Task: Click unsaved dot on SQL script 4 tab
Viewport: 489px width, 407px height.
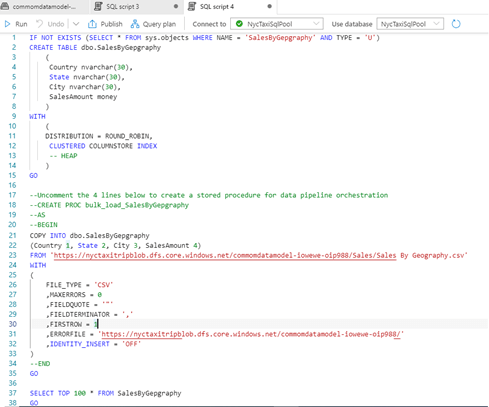Action: click(x=269, y=6)
